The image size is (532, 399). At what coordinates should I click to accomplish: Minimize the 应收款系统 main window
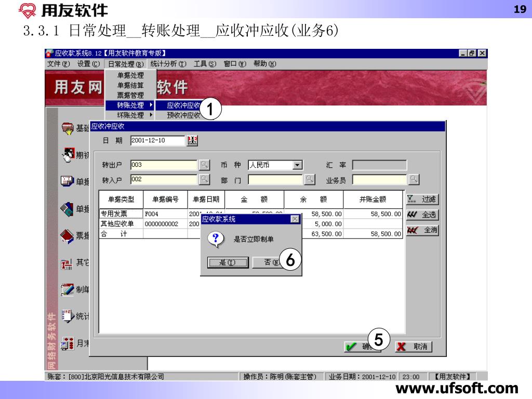click(463, 54)
